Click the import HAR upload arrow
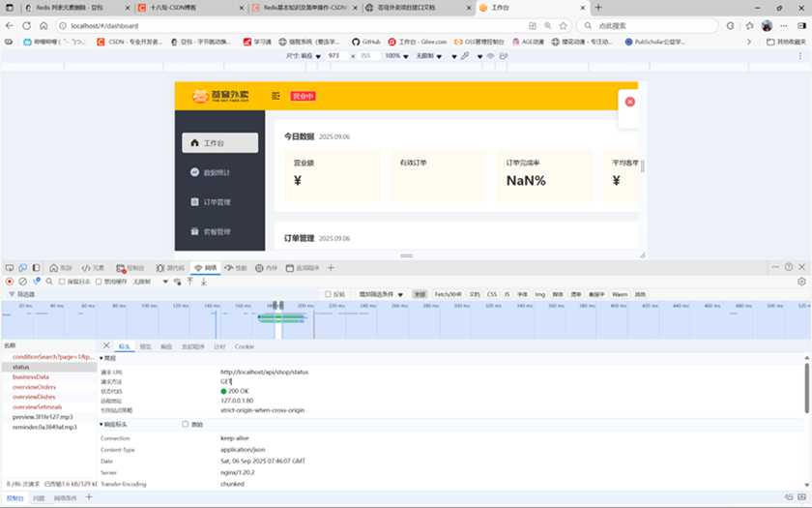Viewport: 812px width, 508px height. click(x=190, y=282)
